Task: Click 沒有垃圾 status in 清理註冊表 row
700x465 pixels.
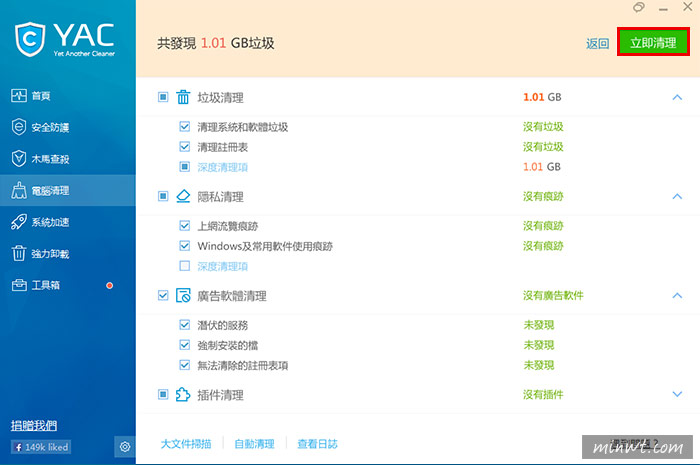Action: [x=543, y=147]
